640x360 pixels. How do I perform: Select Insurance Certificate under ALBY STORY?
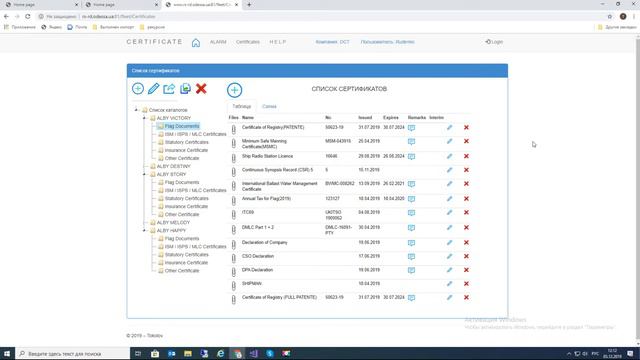click(186, 207)
